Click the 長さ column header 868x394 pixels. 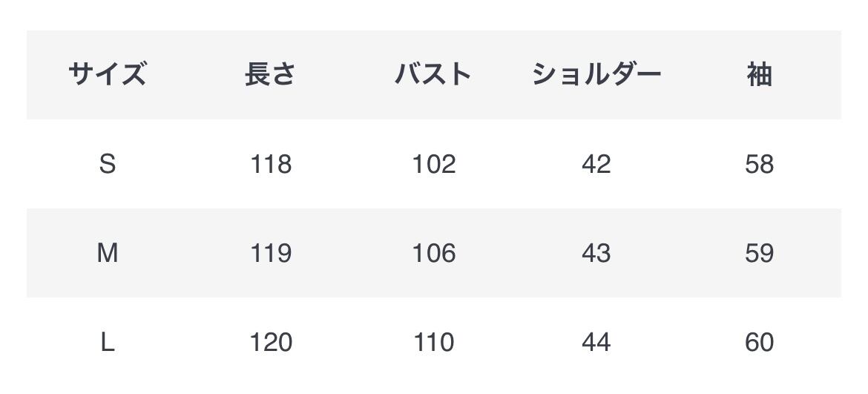[x=270, y=75]
